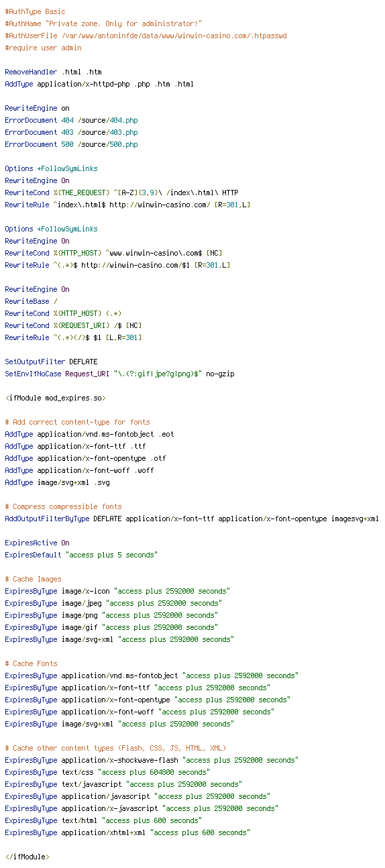Select 'AddType image/svg+xml .svg' line
This screenshot has height=868, width=385.
pyautogui.click(x=57, y=482)
